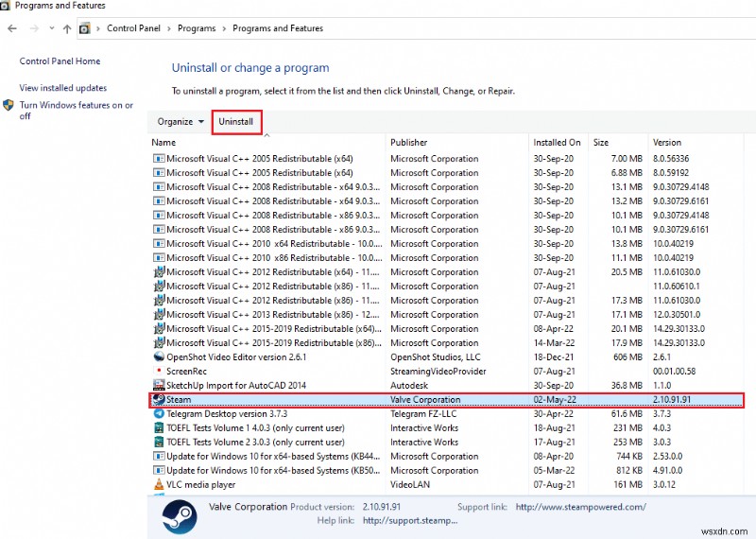Screen dimensions: 756x539
Task: Click the 02-May-22 install date cell
Action: [555, 400]
